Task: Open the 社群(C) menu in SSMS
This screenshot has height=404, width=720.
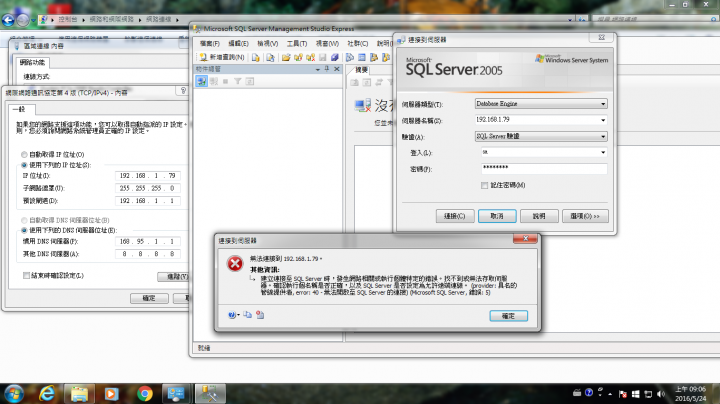Action: point(358,44)
